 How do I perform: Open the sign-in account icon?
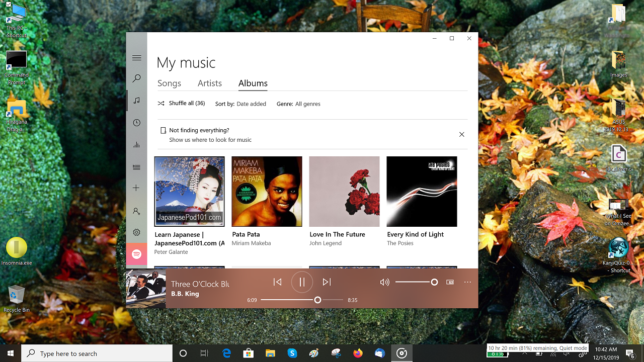click(x=136, y=211)
